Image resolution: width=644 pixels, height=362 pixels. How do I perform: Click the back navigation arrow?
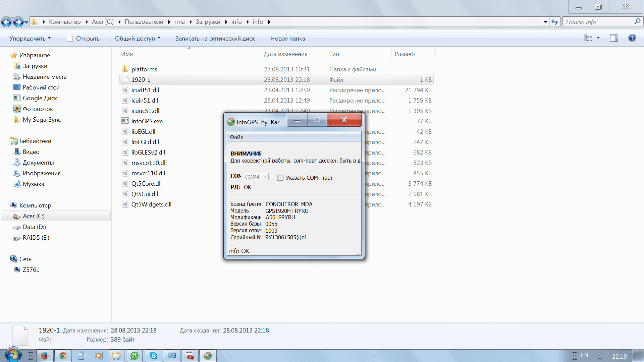pyautogui.click(x=6, y=22)
